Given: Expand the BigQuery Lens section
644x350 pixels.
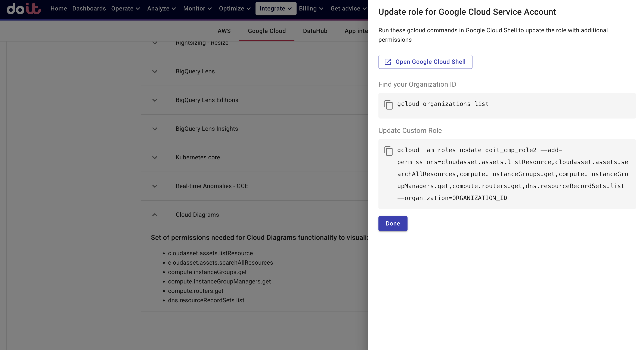Looking at the screenshot, I should (x=155, y=71).
